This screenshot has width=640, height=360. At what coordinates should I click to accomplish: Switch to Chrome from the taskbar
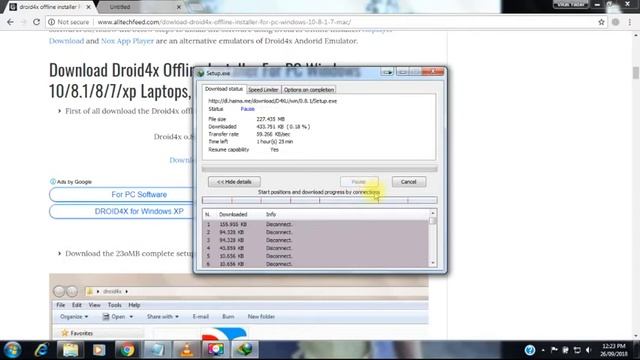tap(127, 350)
